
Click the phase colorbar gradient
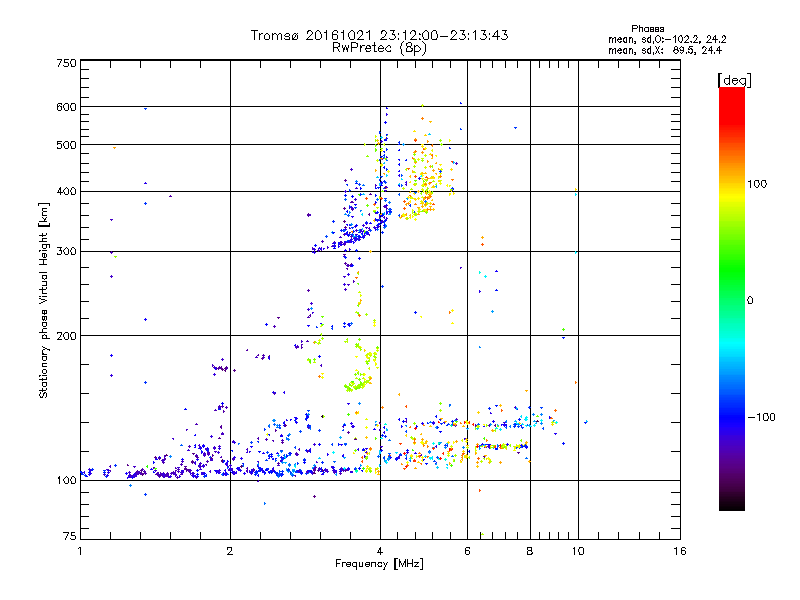(732, 298)
